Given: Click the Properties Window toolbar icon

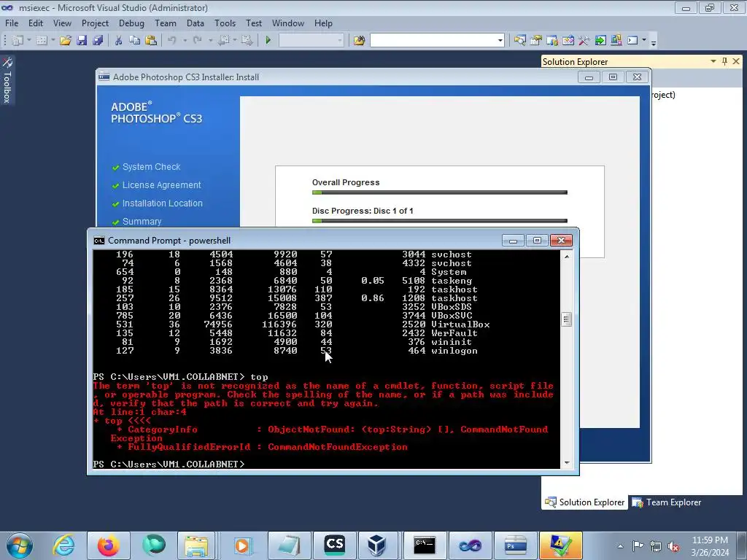Looking at the screenshot, I should point(536,41).
